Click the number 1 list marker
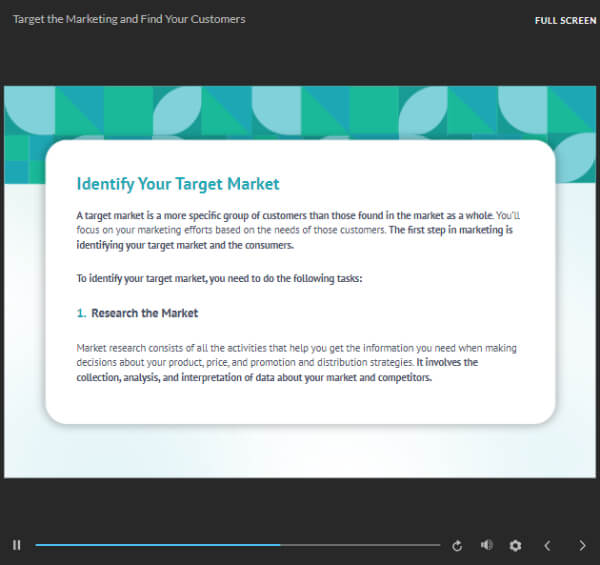Screen dimensions: 600x565 (x=81, y=313)
